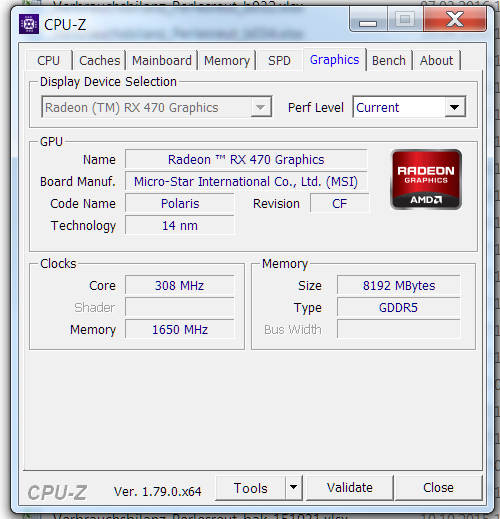This screenshot has height=519, width=500.
Task: Click the CF revision value
Action: [x=340, y=204]
